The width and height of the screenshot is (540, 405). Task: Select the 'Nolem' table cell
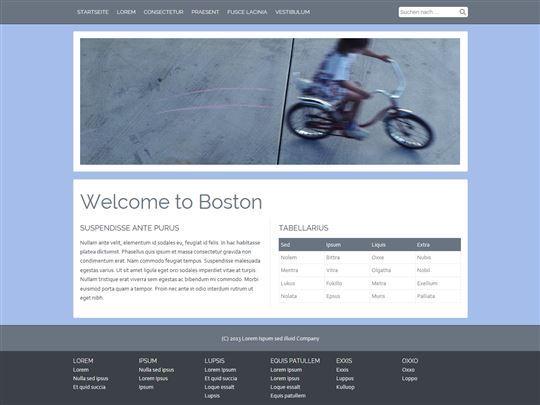tap(289, 258)
